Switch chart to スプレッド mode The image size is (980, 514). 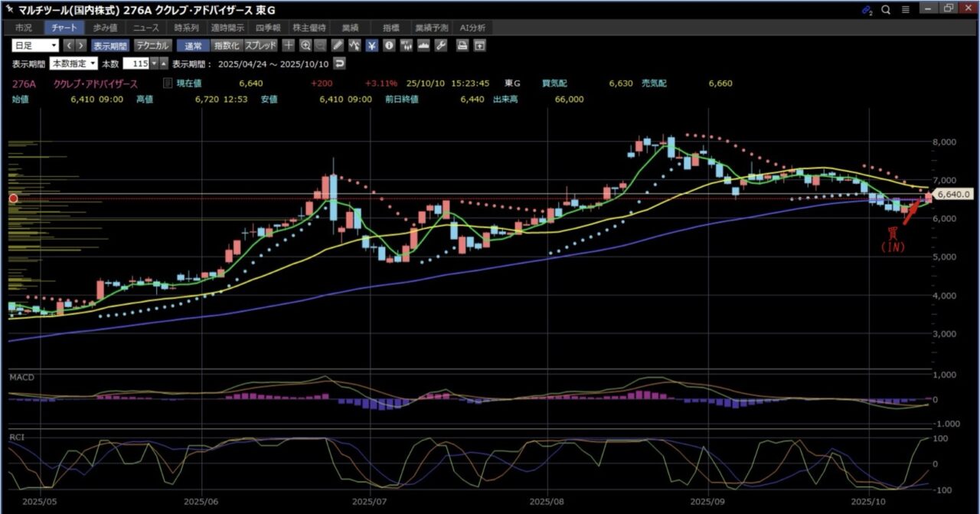260,45
